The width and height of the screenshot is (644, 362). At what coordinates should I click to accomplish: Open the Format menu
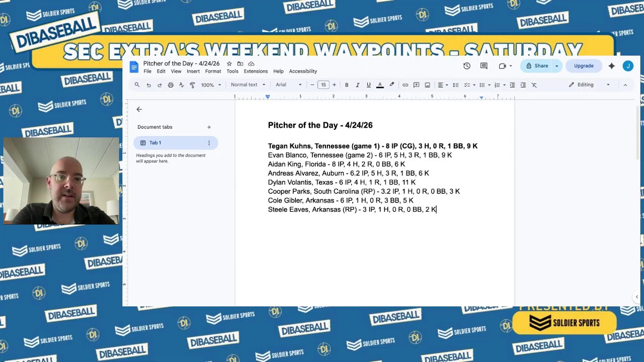(213, 71)
